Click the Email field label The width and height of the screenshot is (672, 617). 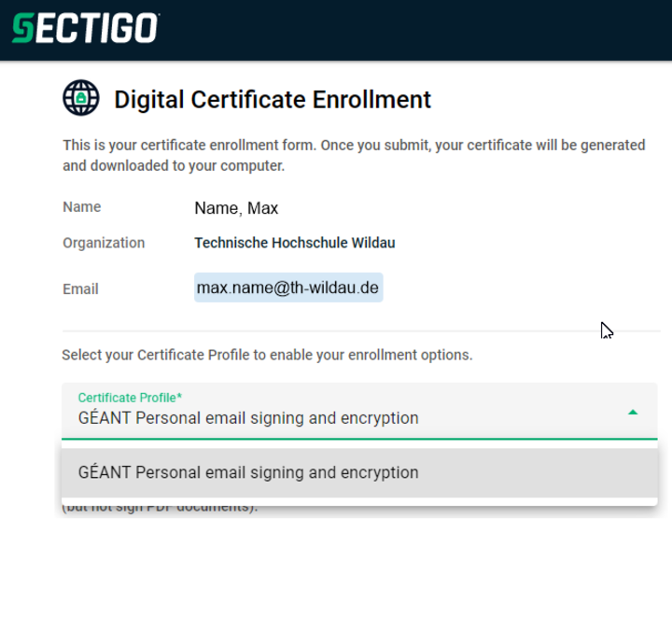(80, 288)
